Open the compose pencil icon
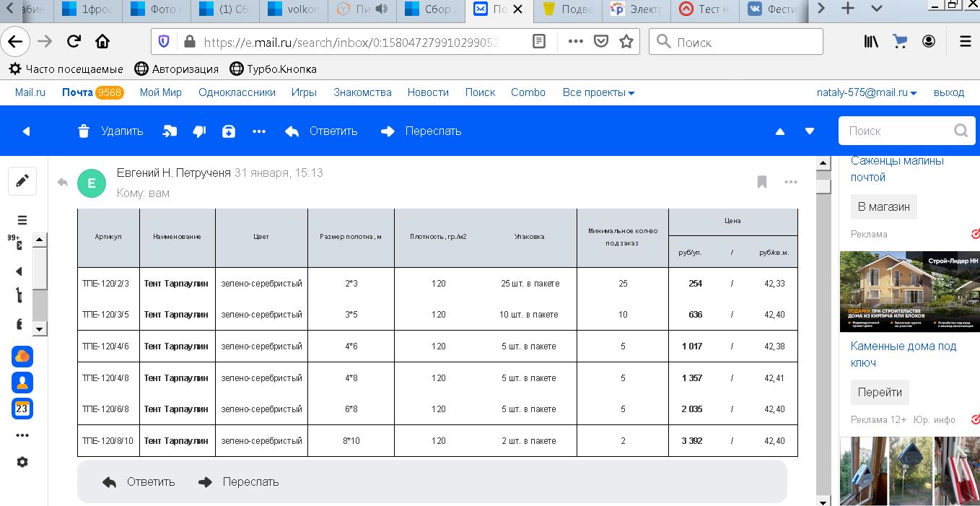Image resolution: width=980 pixels, height=506 pixels. [22, 181]
